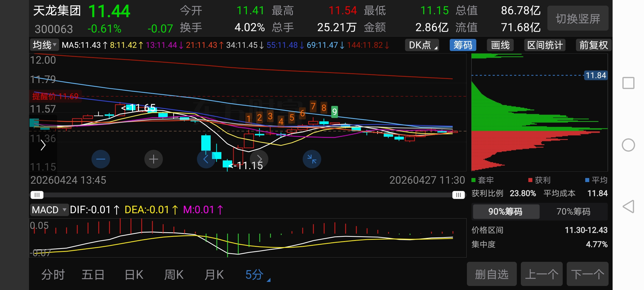The height and width of the screenshot is (290, 644).
Task: Tap the 前复权 adjustment button
Action: point(594,45)
